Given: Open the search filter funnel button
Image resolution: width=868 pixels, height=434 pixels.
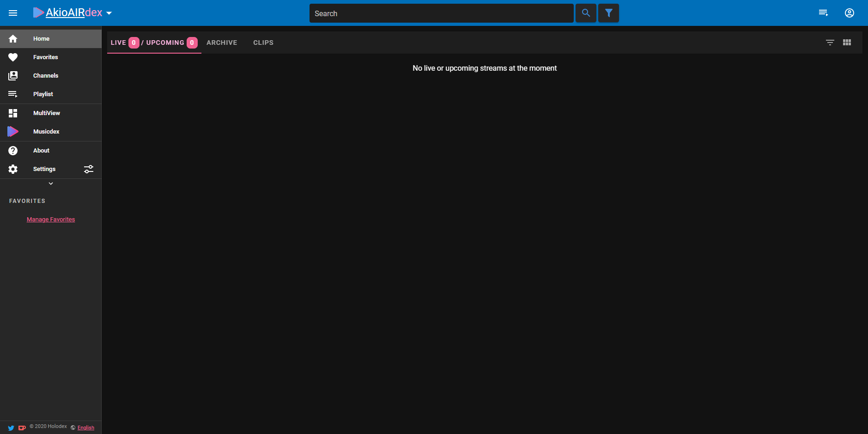Looking at the screenshot, I should point(608,13).
